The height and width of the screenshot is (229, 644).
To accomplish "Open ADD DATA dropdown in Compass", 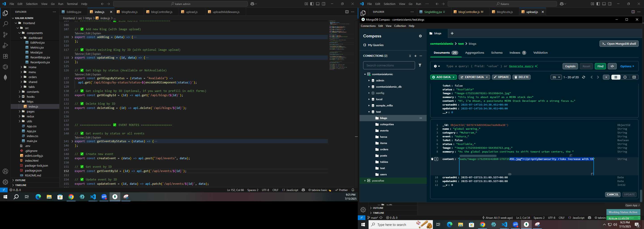I will (x=443, y=77).
